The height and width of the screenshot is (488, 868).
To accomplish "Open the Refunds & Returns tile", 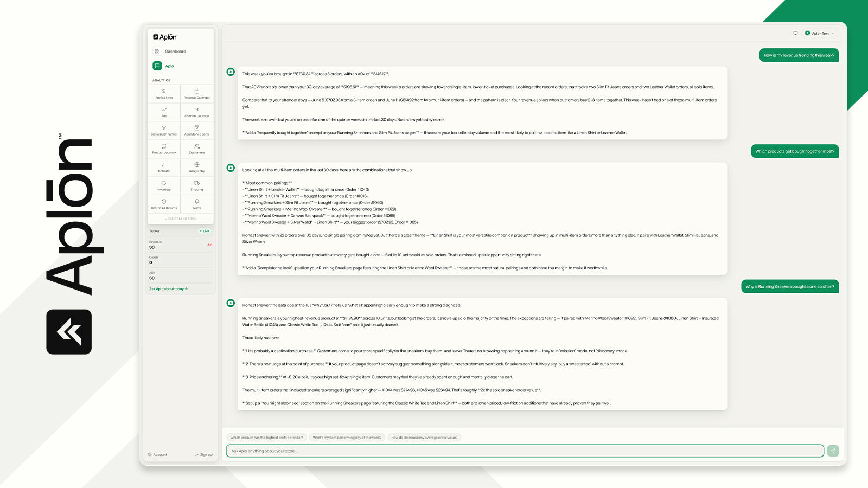I will [x=164, y=204].
